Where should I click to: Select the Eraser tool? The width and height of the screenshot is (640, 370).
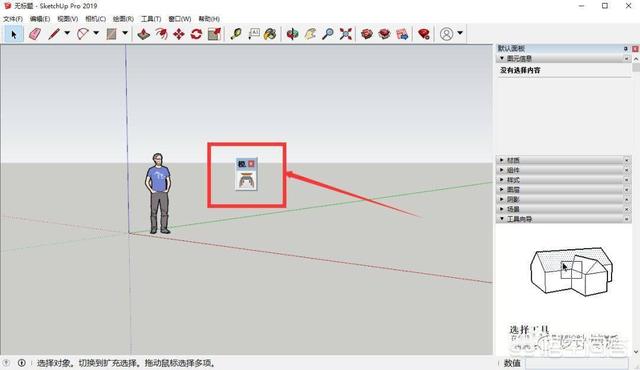(x=35, y=34)
